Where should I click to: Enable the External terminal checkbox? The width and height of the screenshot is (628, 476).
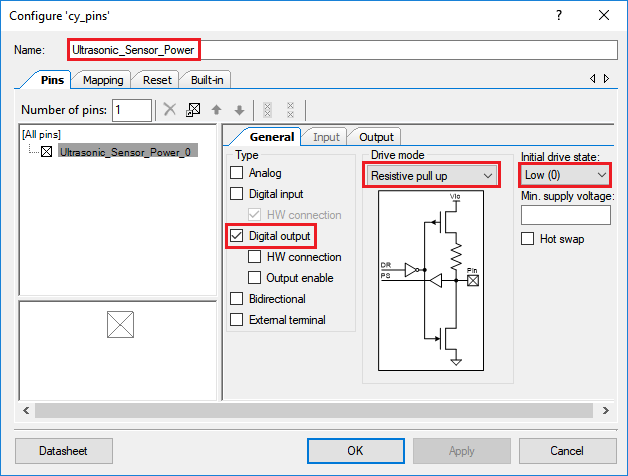tap(236, 319)
